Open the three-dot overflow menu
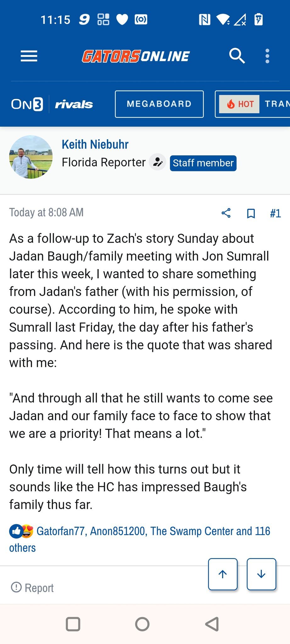 click(x=267, y=56)
